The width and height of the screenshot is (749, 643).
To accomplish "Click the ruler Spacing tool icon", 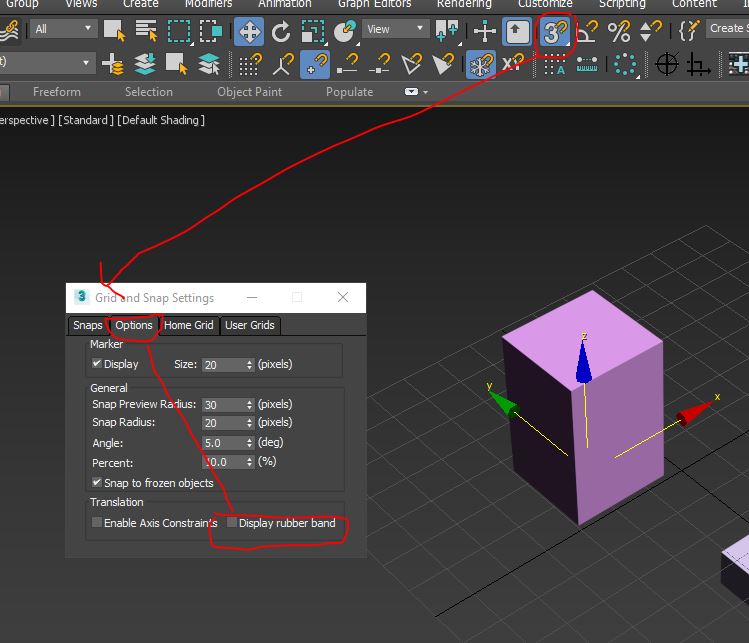I will pos(587,64).
